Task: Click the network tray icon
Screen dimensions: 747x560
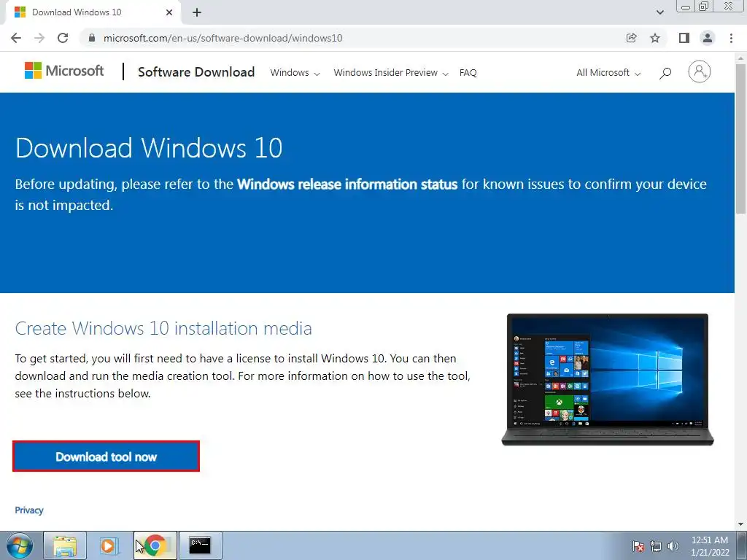Action: [x=656, y=547]
